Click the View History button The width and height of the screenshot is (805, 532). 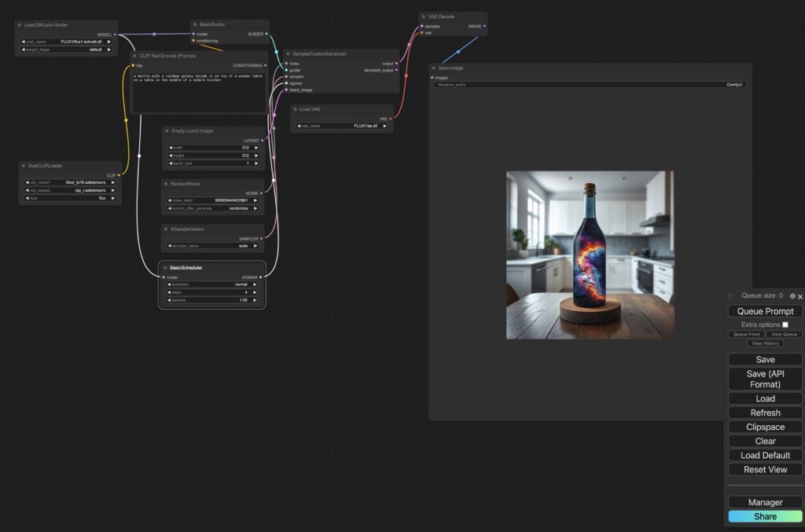(x=765, y=343)
